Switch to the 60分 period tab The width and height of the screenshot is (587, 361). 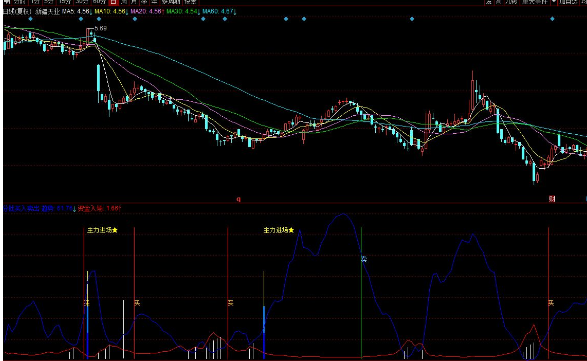(99, 2)
